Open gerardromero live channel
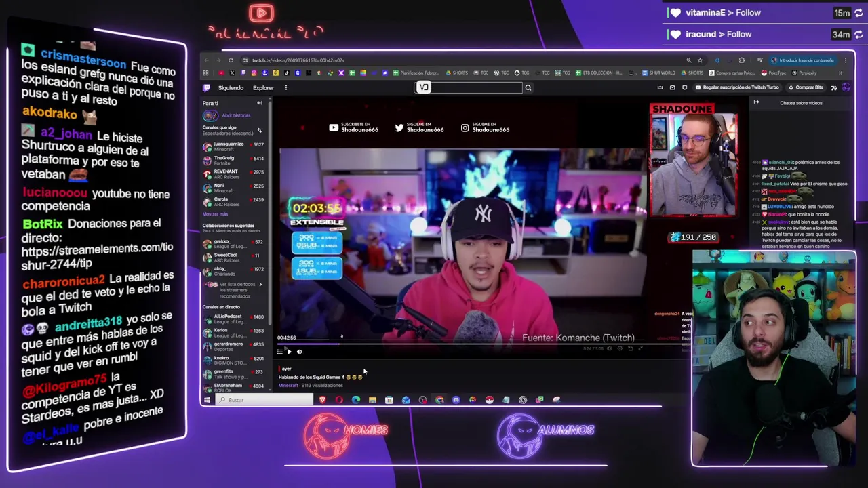868x488 pixels. tap(233, 346)
